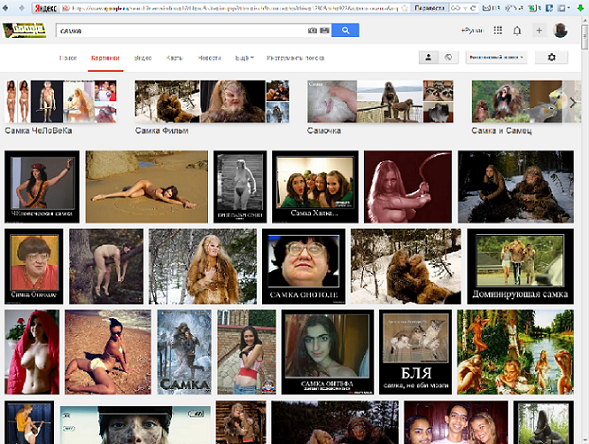The width and height of the screenshot is (589, 444).
Task: Open the САМКА movie poster thumbnail
Action: point(184,352)
